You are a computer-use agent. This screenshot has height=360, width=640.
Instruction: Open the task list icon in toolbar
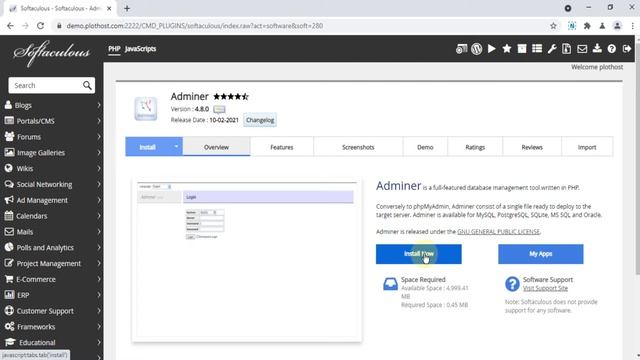pyautogui.click(x=537, y=49)
